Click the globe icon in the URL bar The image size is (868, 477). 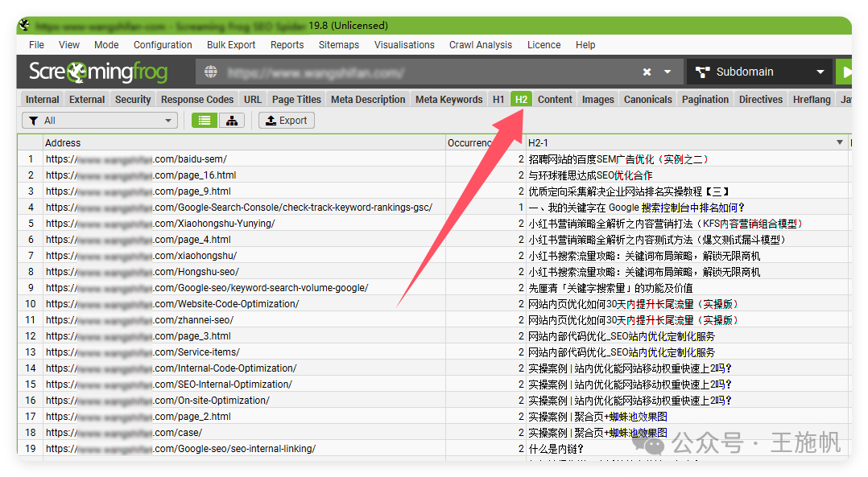210,72
